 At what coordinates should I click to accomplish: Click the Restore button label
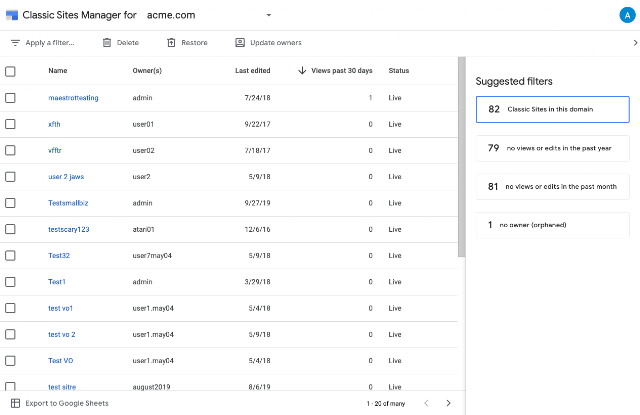pyautogui.click(x=194, y=42)
